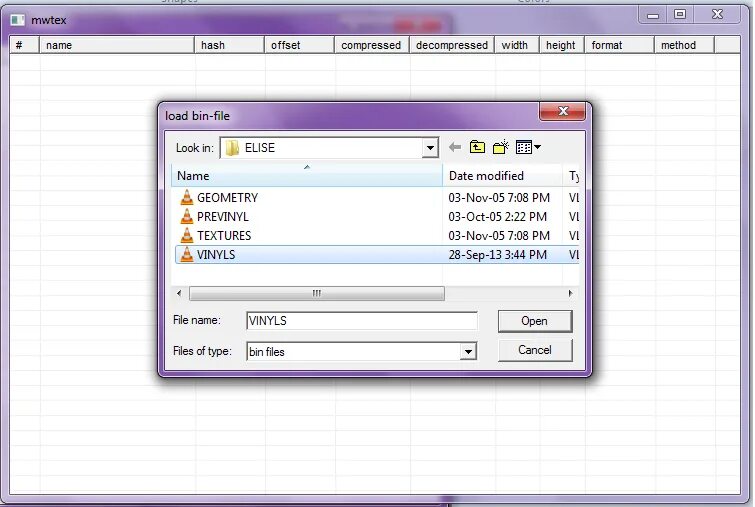The width and height of the screenshot is (755, 507).
Task: Click TEXTURES' 03-Nov-05 7:08 PM date
Action: 499,235
